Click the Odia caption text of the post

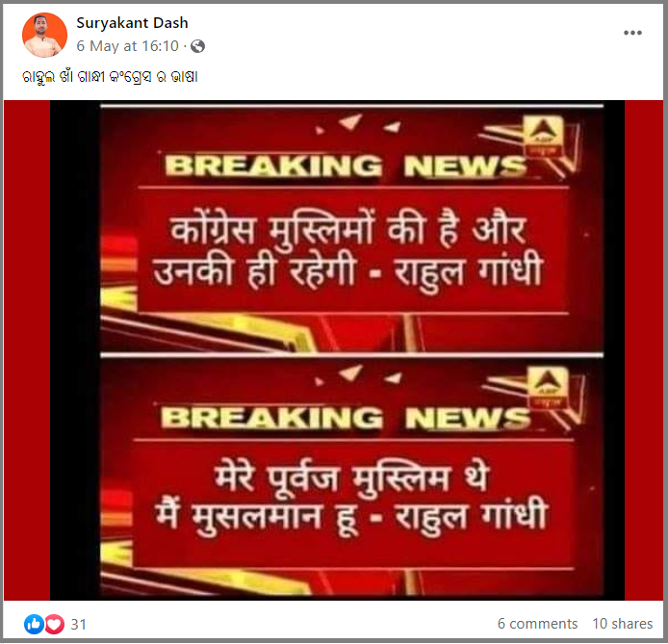click(x=110, y=77)
